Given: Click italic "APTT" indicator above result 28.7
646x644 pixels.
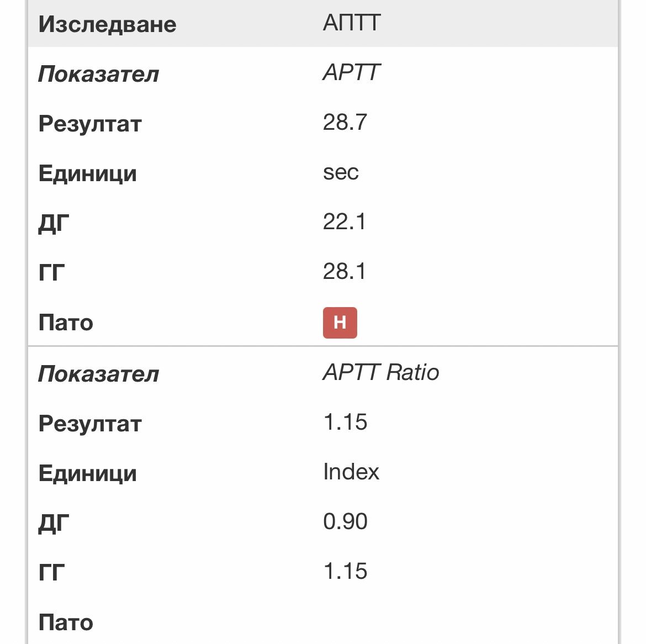Looking at the screenshot, I should (351, 73).
